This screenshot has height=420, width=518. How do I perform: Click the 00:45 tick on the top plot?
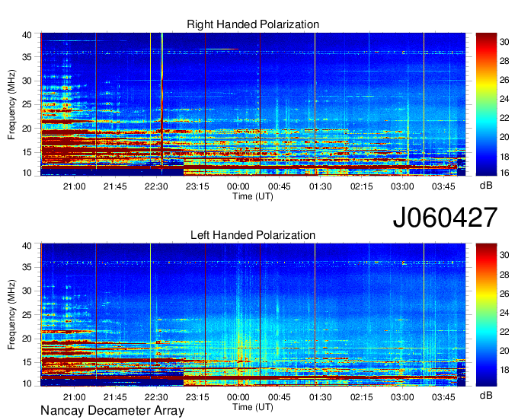tap(280, 186)
